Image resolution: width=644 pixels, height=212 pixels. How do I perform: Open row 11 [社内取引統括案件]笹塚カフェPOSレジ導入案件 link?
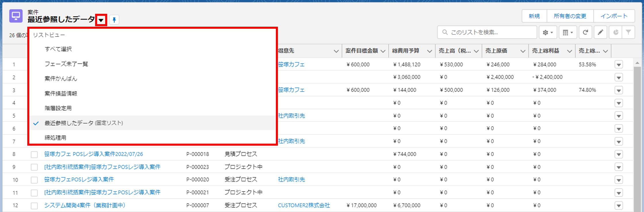coord(102,192)
